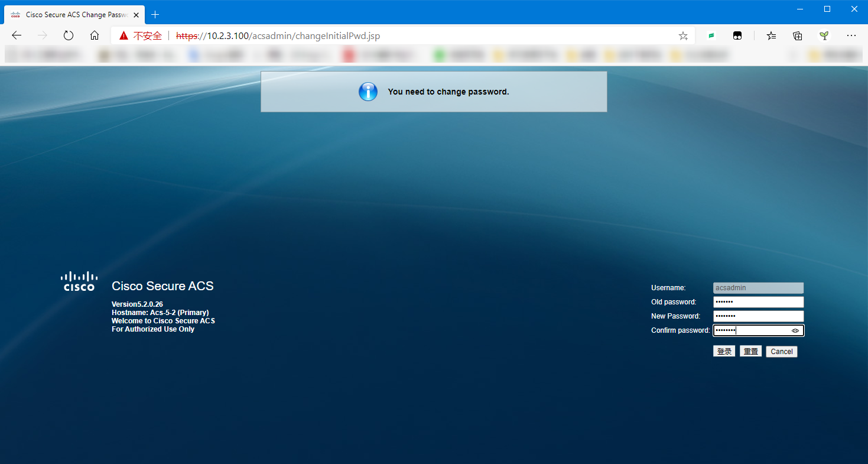Viewport: 868px width, 464px height.
Task: Open the Favorites list icon on the toolbar
Action: pos(771,35)
